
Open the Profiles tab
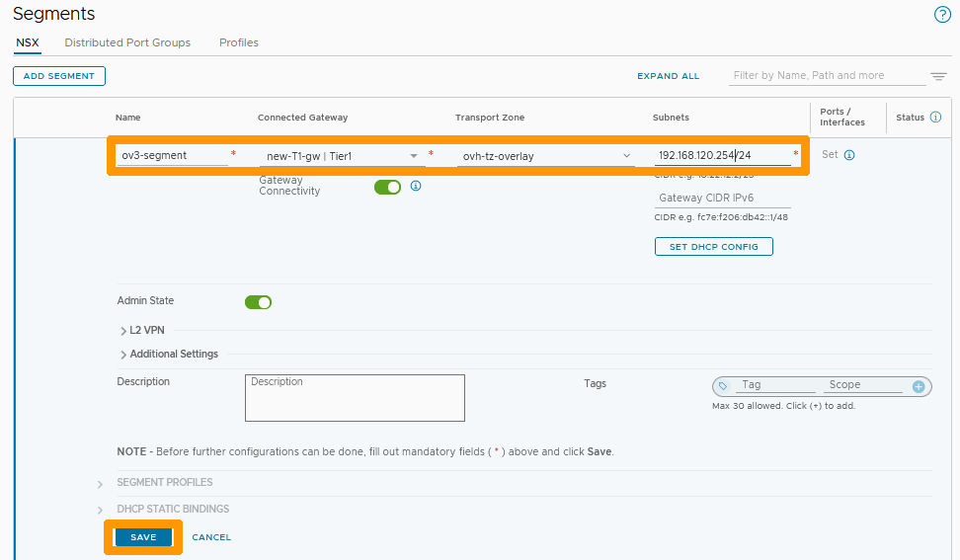pos(239,42)
